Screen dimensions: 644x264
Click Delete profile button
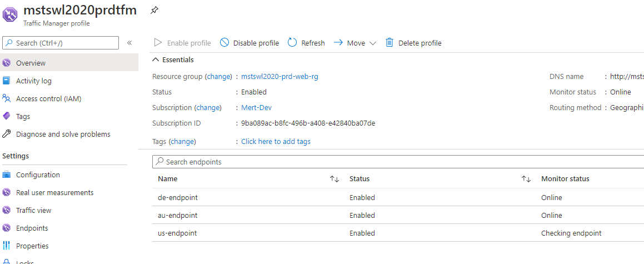point(413,43)
